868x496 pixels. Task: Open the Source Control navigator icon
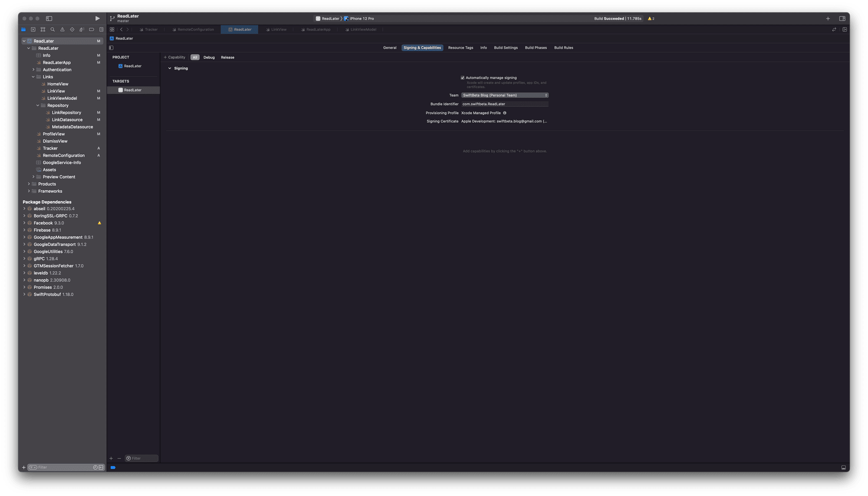coord(33,29)
